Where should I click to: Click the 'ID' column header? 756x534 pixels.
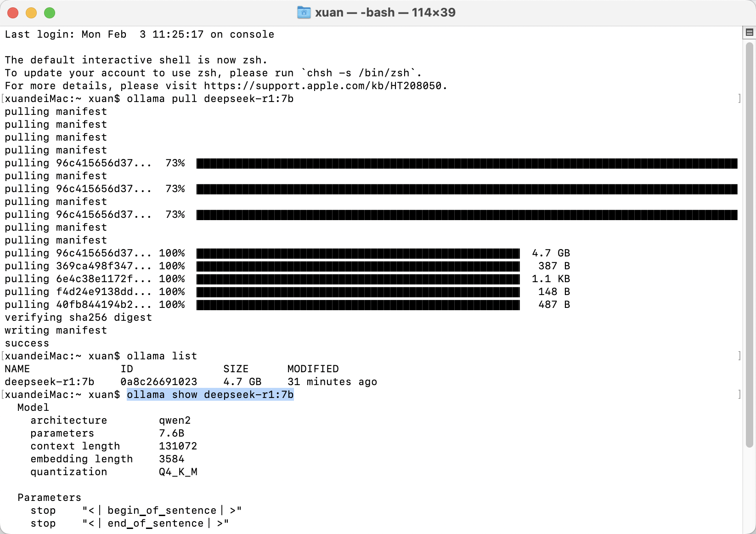[x=127, y=369]
